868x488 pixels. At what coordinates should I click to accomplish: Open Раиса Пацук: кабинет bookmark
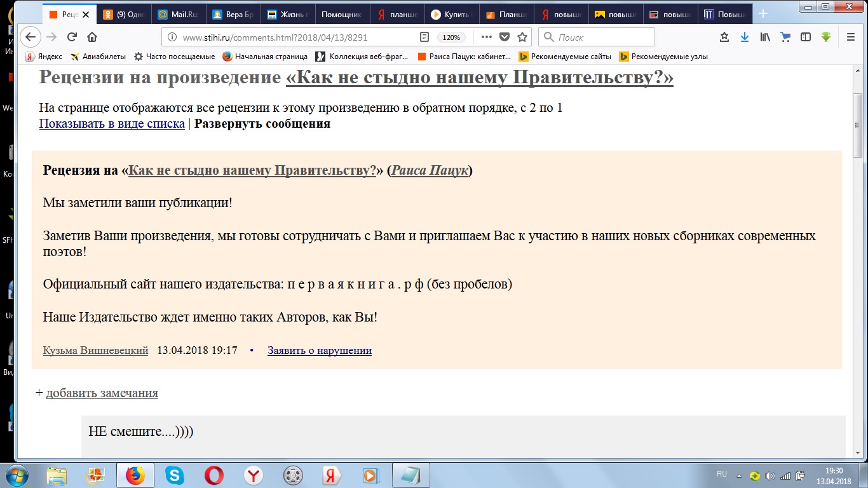pyautogui.click(x=465, y=57)
